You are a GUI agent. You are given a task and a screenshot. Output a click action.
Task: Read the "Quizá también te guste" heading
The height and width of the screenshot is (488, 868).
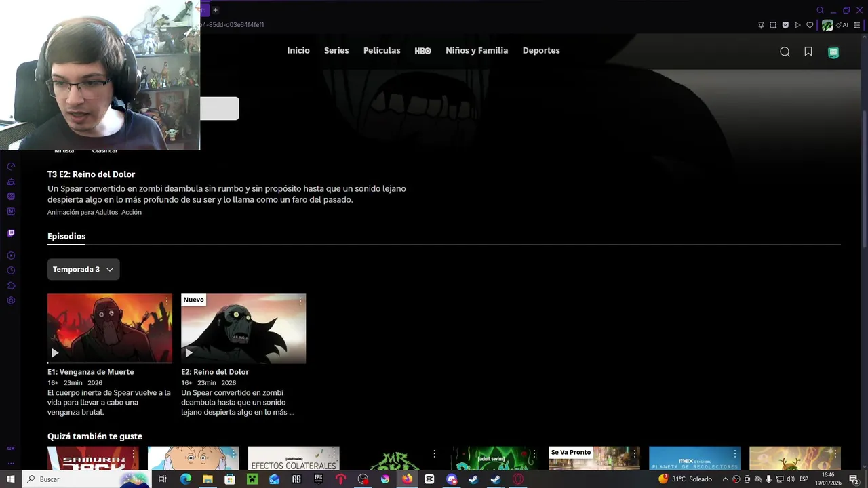pyautogui.click(x=95, y=436)
